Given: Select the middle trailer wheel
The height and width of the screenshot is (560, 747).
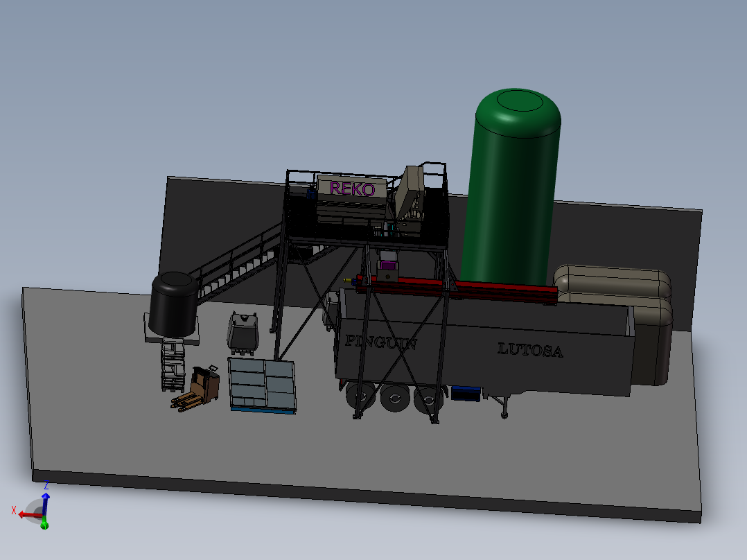Looking at the screenshot, I should pyautogui.click(x=395, y=397).
